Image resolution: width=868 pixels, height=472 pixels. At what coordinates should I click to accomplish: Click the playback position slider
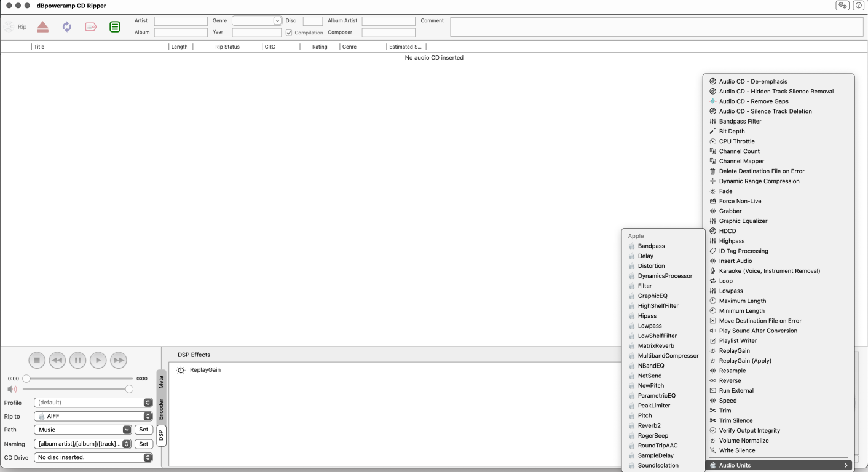coord(79,379)
